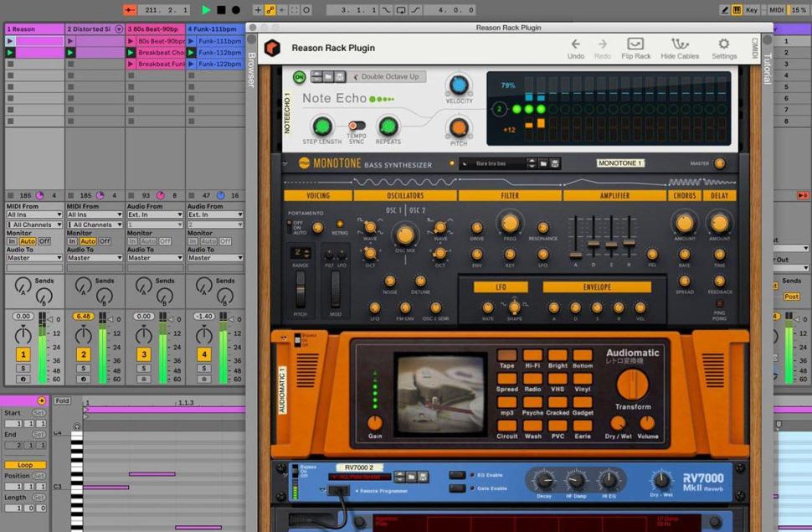Screen dimensions: 812x532
Task: Open Reason Rack Plugin Settings gear
Action: click(723, 45)
